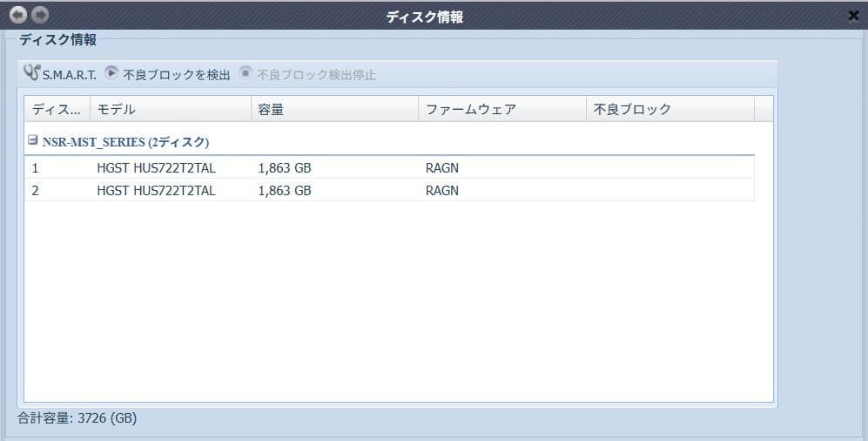Click RAGN firmware of disk 2
The height and width of the screenshot is (441, 868).
[x=441, y=191]
